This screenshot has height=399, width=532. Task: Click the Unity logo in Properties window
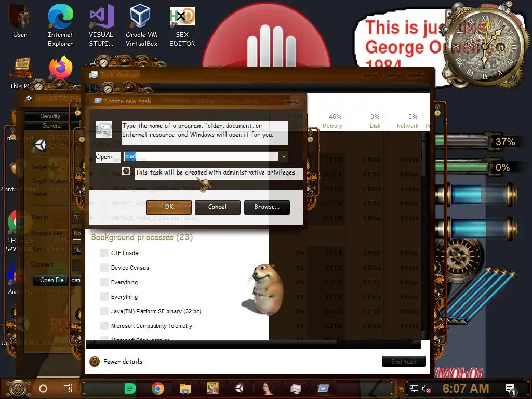point(39,145)
